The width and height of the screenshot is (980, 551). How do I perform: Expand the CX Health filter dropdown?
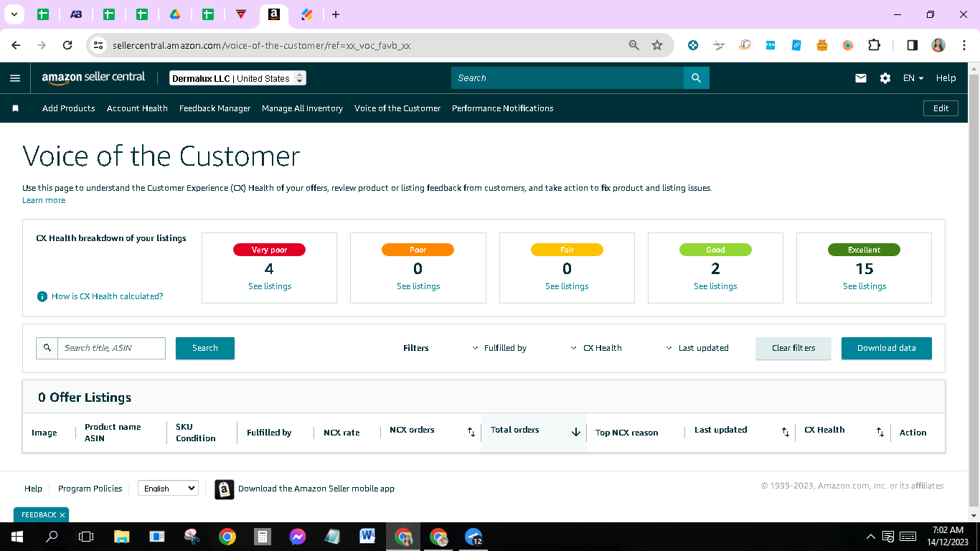tap(596, 348)
